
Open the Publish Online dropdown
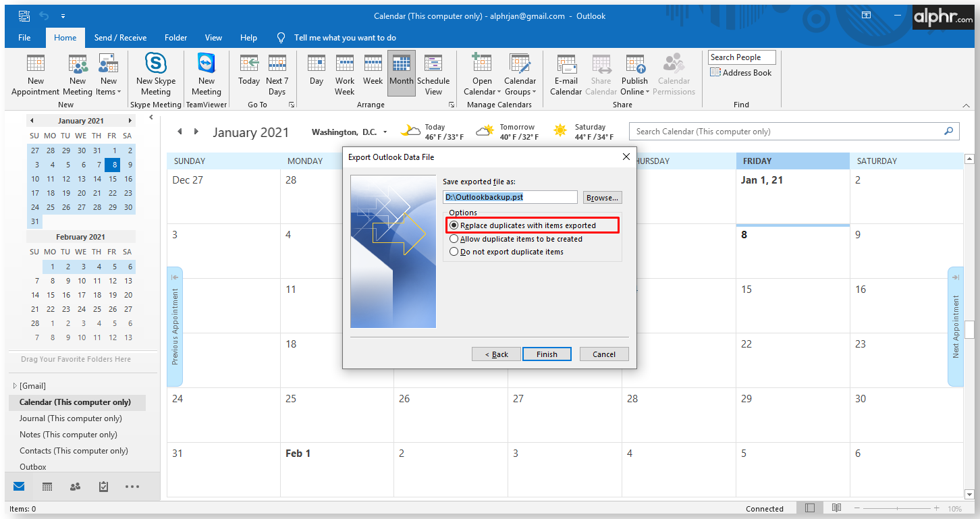[635, 75]
